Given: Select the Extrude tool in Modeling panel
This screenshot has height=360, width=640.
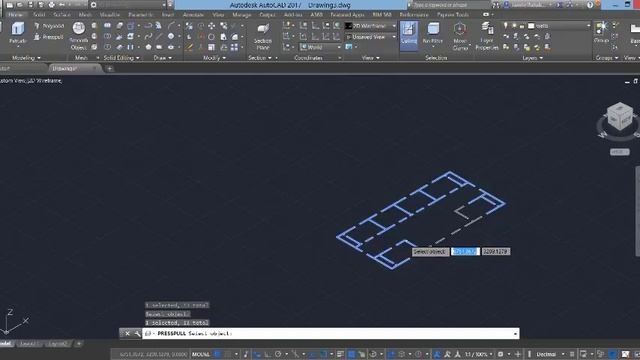Looking at the screenshot, I should (18, 33).
